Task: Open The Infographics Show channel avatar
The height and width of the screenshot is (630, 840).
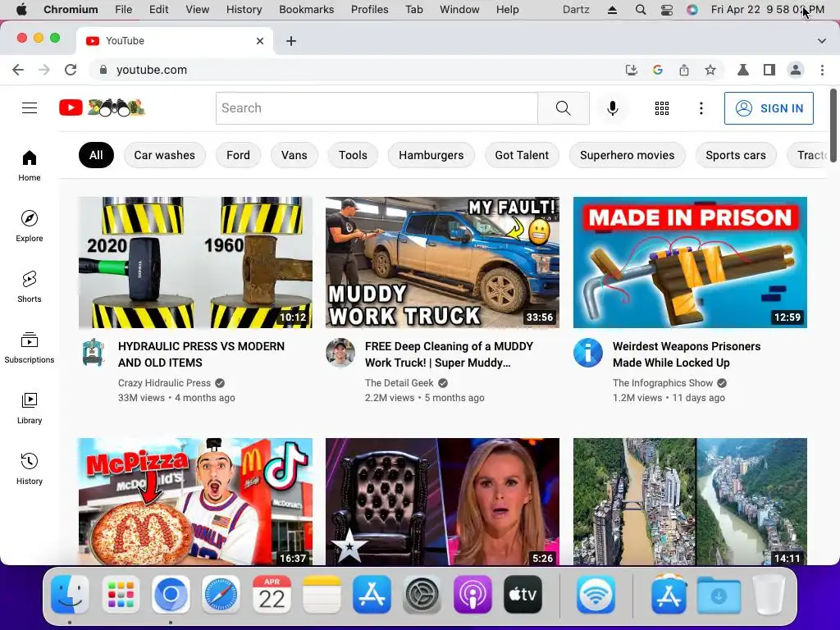Action: [x=587, y=353]
